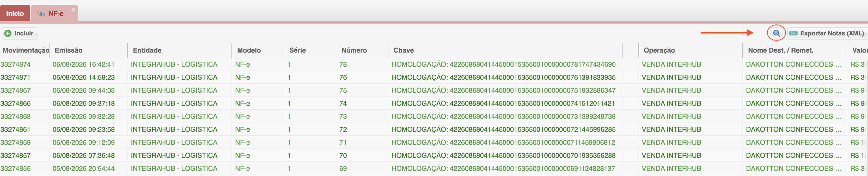868x176 pixels.
Task: Select the NF-e tab
Action: (x=54, y=14)
